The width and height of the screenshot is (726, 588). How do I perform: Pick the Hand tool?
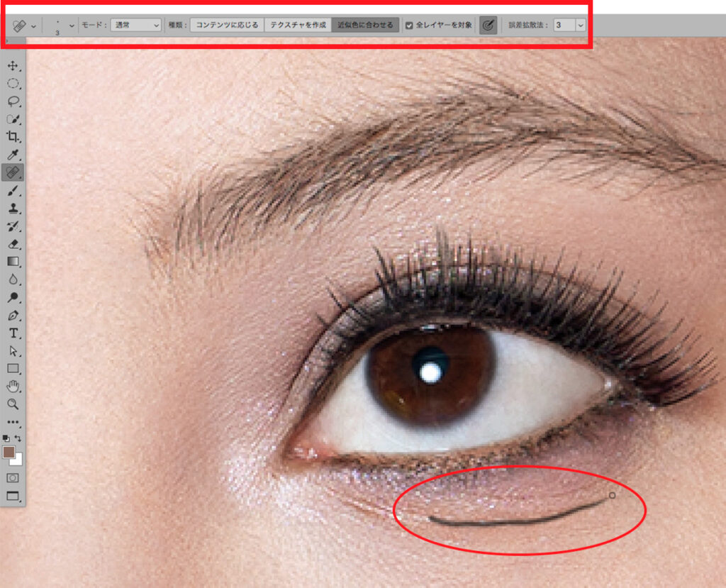(x=13, y=387)
